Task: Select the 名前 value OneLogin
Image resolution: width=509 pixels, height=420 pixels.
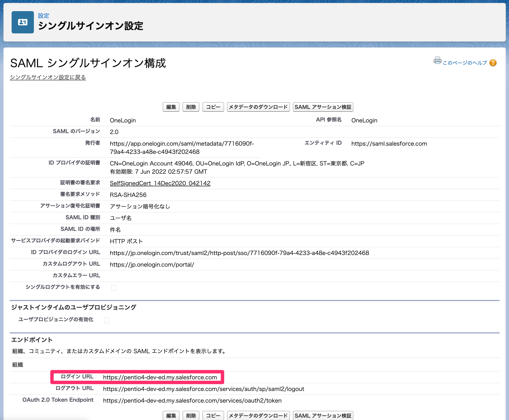Action: click(123, 120)
